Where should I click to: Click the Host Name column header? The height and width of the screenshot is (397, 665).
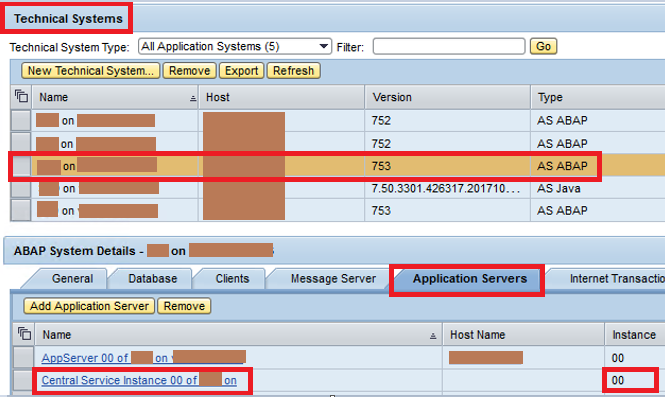[524, 335]
